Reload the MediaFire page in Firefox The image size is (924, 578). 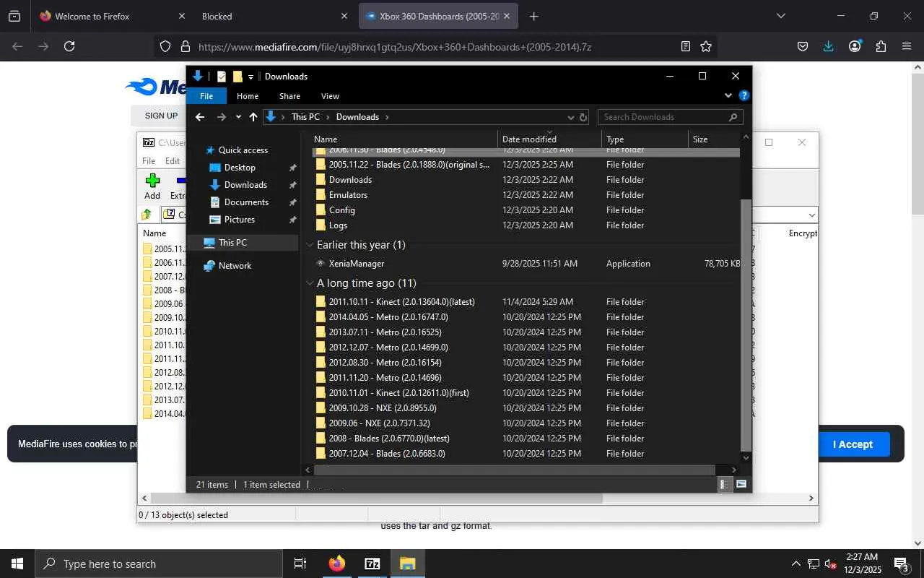[x=69, y=46]
